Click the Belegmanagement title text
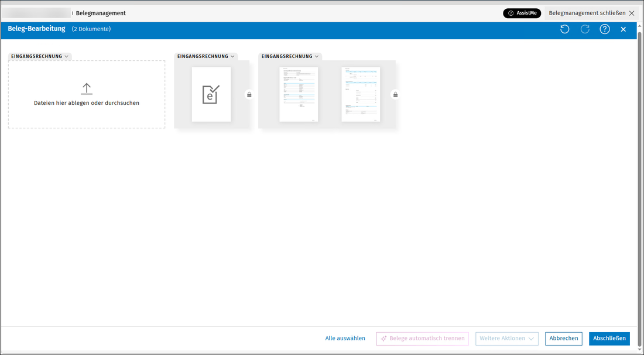This screenshot has width=644, height=355. click(x=101, y=13)
